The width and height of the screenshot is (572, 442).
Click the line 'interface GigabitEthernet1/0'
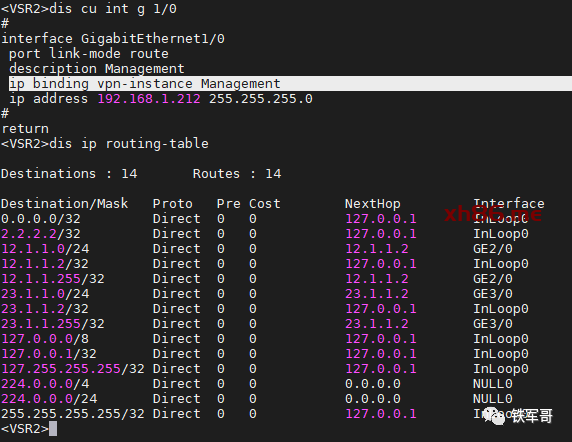tap(113, 39)
